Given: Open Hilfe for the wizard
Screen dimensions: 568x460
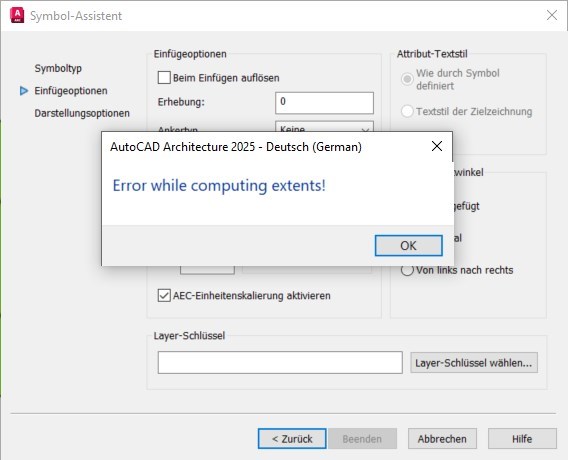Looking at the screenshot, I should coord(522,439).
